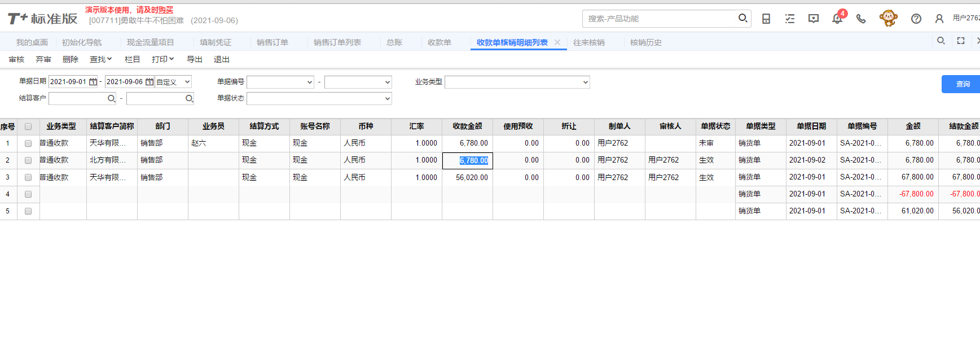Image resolution: width=980 pixels, height=363 pixels.
Task: Click the 单据日期 column header
Action: click(811, 126)
